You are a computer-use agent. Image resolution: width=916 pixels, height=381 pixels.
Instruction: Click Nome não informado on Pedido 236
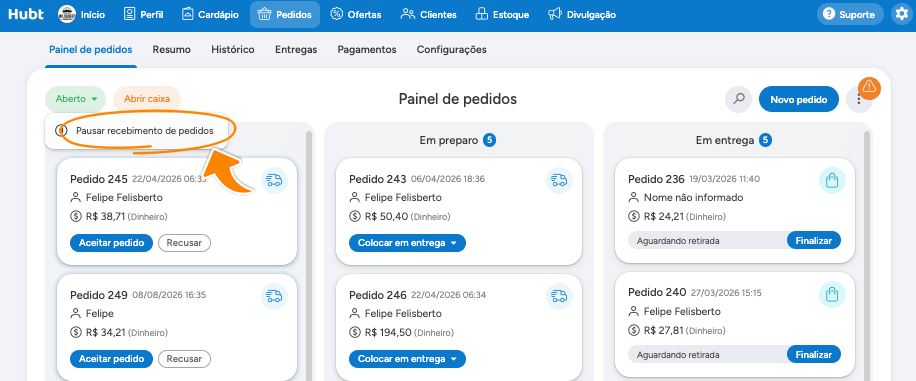(x=693, y=198)
